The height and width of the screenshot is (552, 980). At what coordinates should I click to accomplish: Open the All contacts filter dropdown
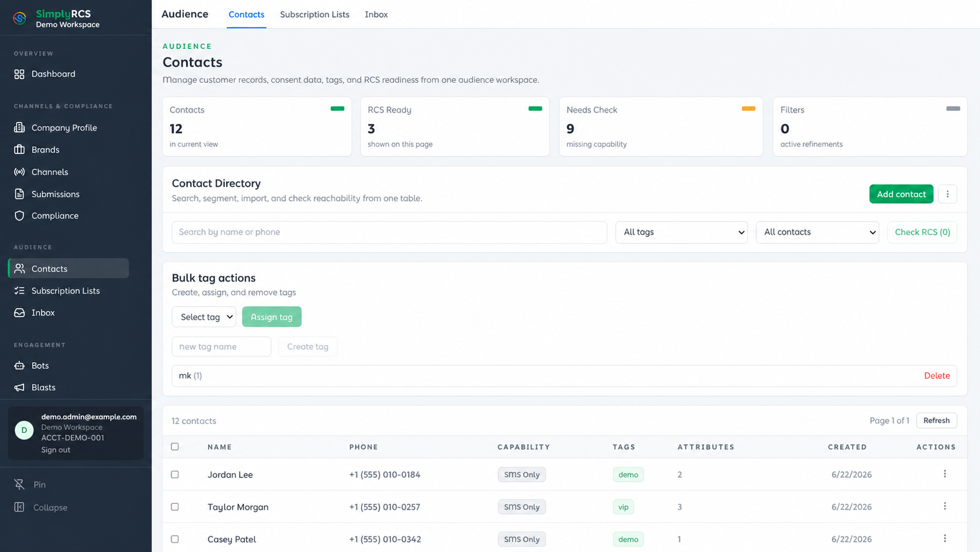pyautogui.click(x=817, y=232)
